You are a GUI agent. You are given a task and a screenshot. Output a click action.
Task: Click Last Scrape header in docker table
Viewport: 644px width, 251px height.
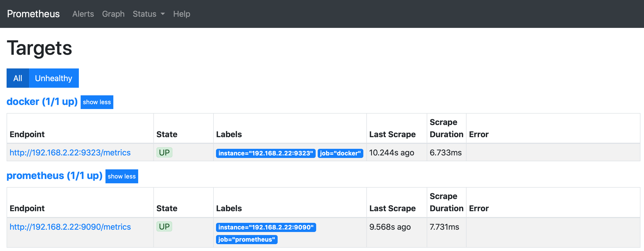click(x=392, y=134)
